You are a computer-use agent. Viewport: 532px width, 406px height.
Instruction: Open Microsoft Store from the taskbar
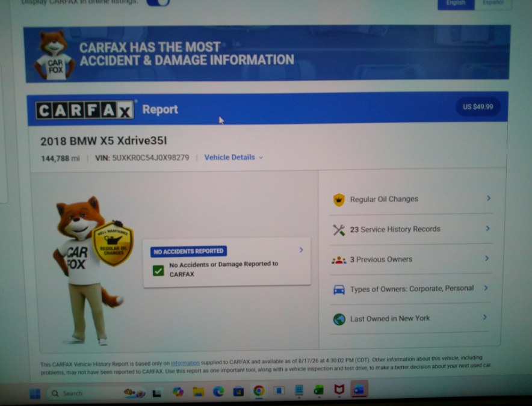238,392
